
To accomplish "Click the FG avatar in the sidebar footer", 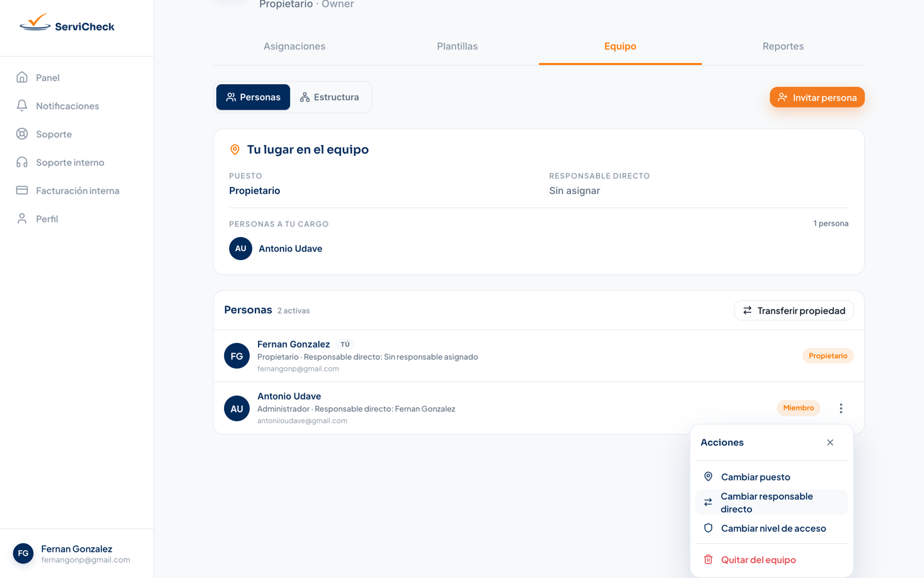I will [23, 554].
